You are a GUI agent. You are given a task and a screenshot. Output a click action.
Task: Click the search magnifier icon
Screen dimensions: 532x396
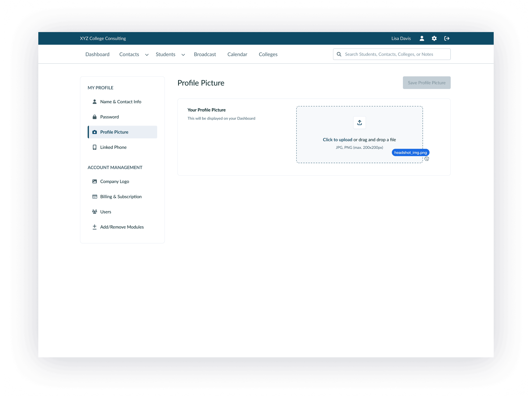pos(339,54)
